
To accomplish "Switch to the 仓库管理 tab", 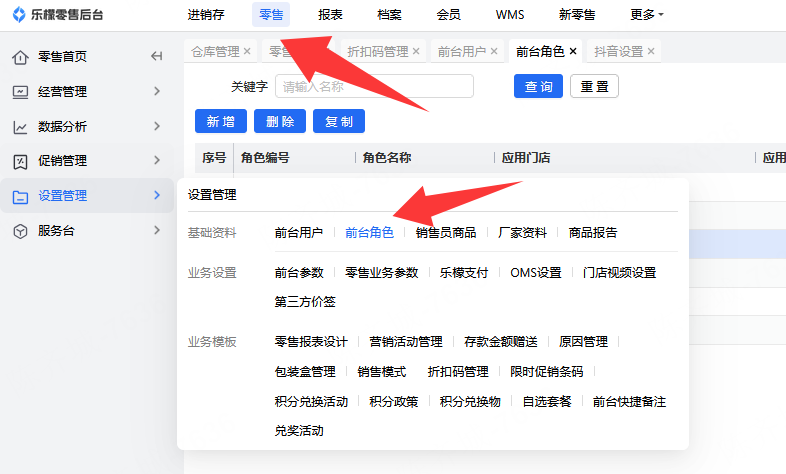I will [215, 51].
